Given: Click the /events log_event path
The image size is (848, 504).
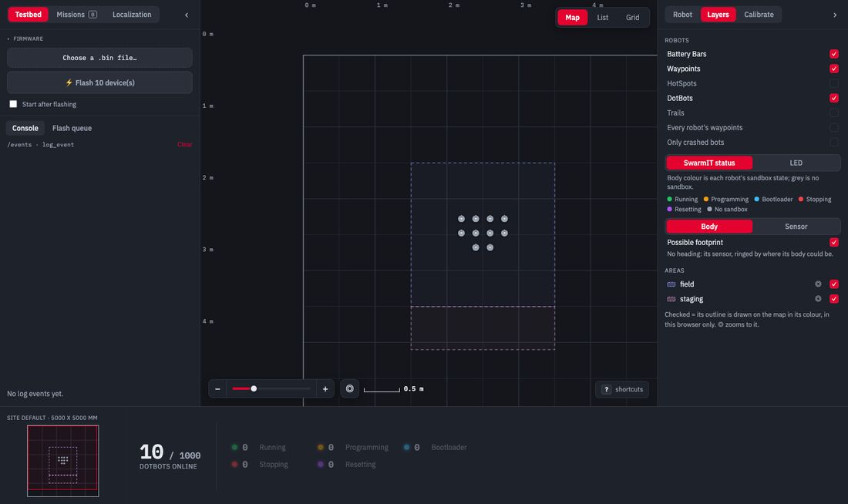Looking at the screenshot, I should pos(41,144).
